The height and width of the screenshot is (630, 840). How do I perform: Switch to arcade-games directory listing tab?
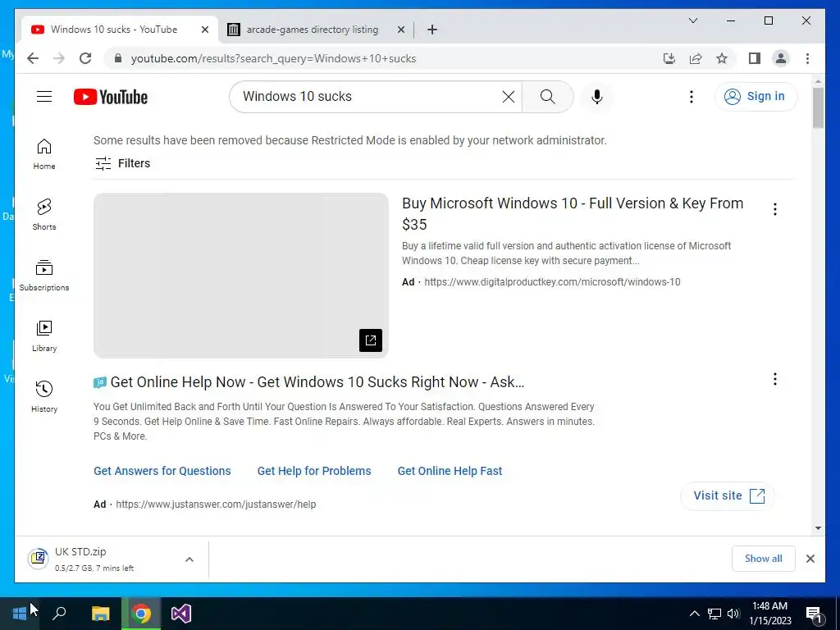click(x=312, y=30)
